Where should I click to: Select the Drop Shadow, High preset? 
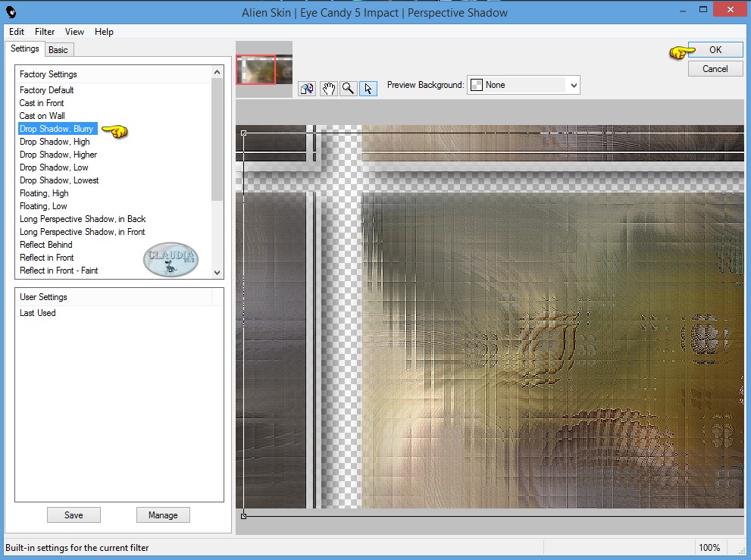point(55,142)
